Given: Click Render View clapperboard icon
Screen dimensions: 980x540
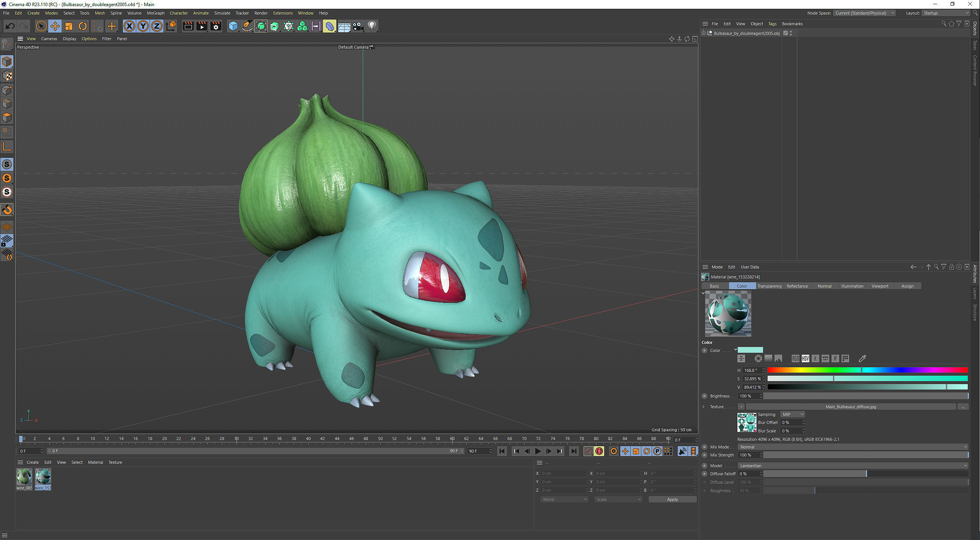Looking at the screenshot, I should pos(188,26).
